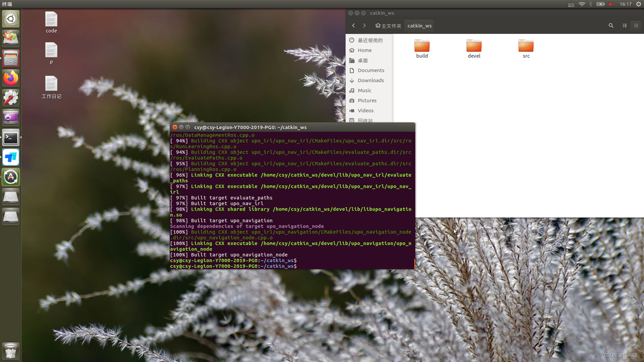
Task: Open the 'code' file on desktop
Action: point(51,22)
